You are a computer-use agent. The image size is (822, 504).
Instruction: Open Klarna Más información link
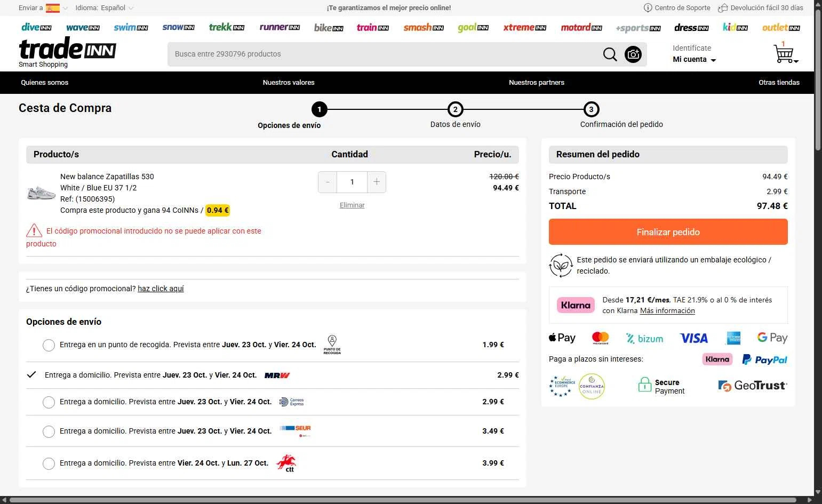click(667, 311)
